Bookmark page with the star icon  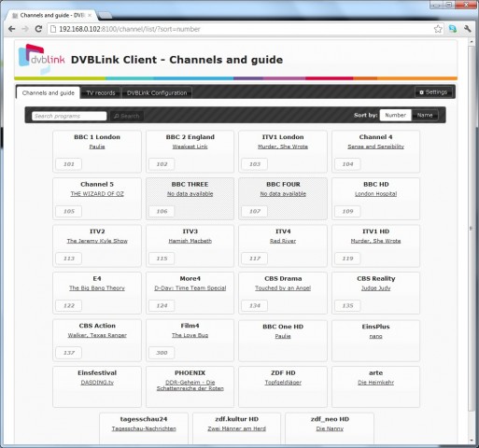click(438, 29)
